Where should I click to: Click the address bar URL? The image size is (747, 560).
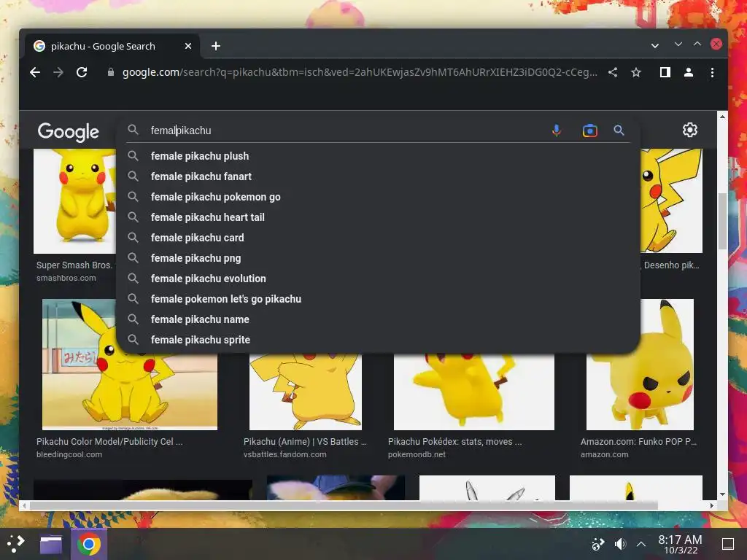coord(359,72)
